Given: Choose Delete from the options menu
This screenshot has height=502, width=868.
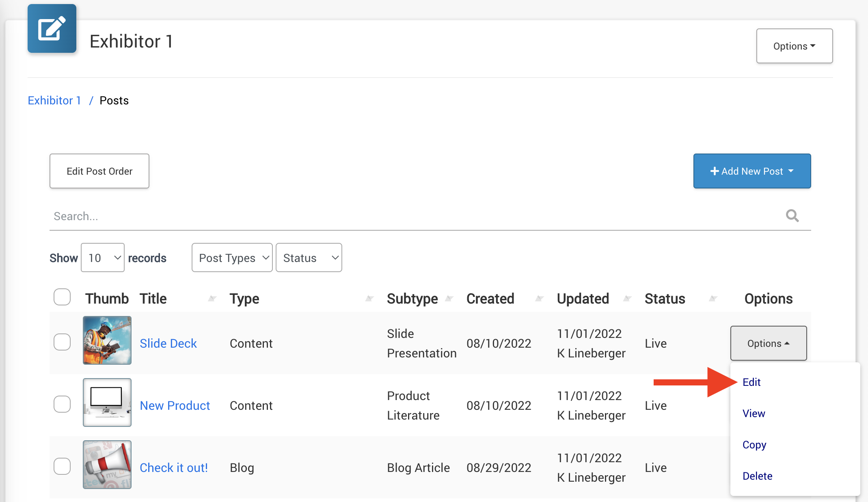Looking at the screenshot, I should pyautogui.click(x=757, y=476).
